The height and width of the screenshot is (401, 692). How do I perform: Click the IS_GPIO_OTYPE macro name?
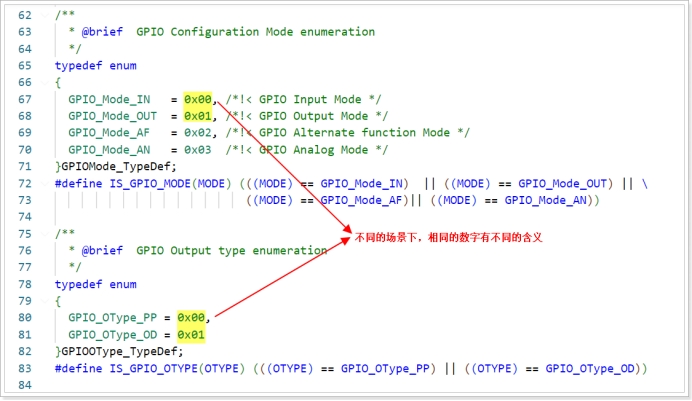tap(154, 368)
